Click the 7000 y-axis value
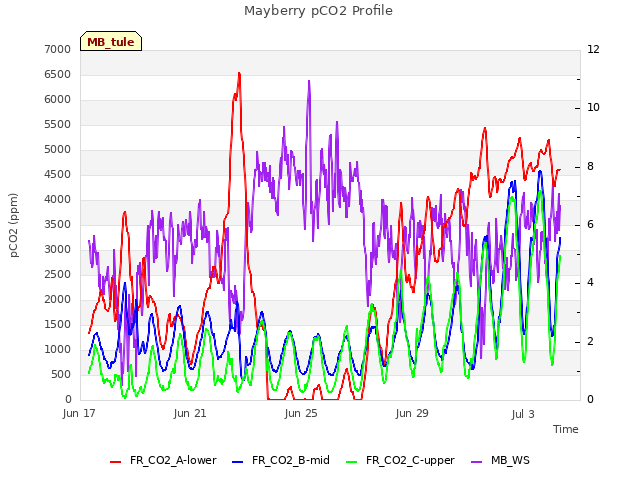 coord(58,49)
